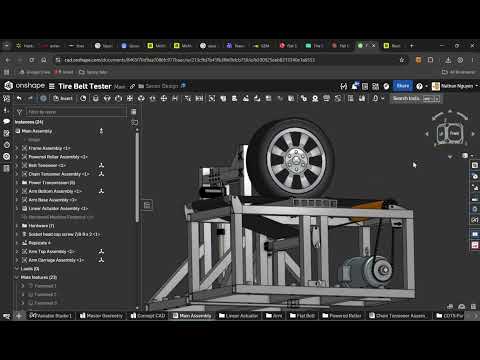Open feature list options icon beside filter
The image size is (480, 360).
tap(134, 112)
